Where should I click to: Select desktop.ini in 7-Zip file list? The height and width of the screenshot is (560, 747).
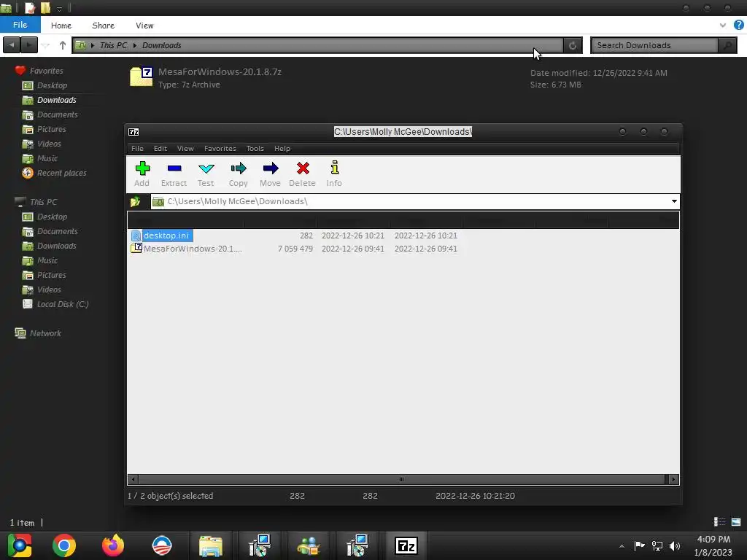tap(166, 236)
